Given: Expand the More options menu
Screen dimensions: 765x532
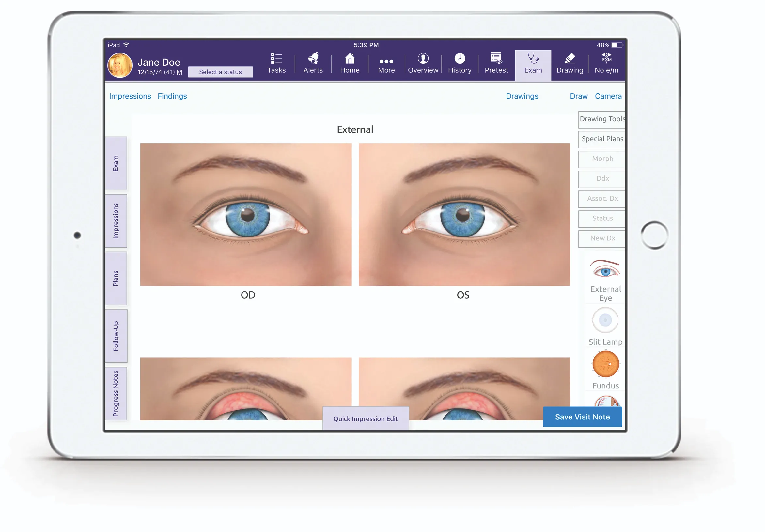Looking at the screenshot, I should tap(386, 63).
